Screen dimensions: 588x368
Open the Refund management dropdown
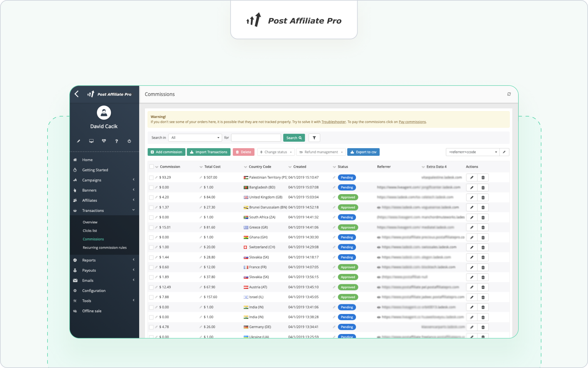click(321, 152)
